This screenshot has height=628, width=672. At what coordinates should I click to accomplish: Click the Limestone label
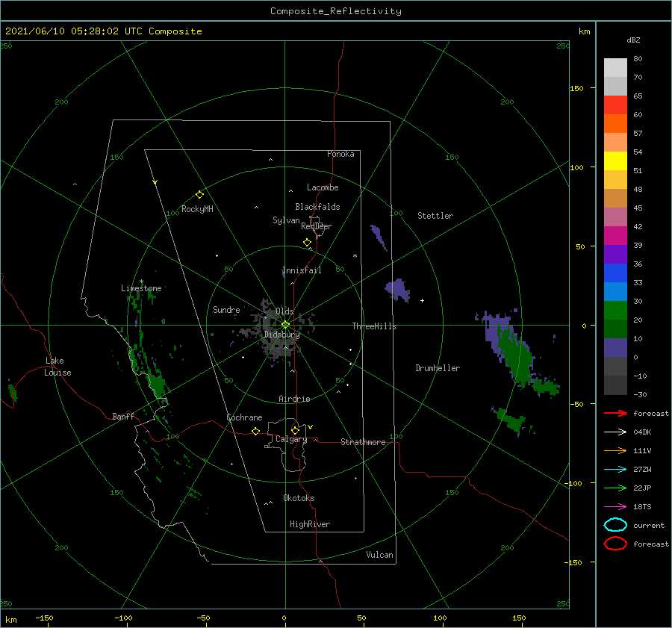click(x=141, y=288)
